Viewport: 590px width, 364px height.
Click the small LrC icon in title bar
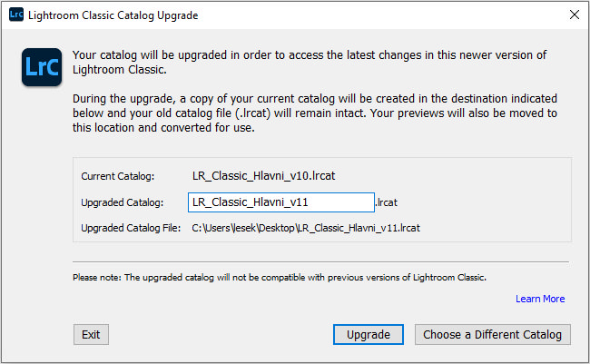coord(16,15)
